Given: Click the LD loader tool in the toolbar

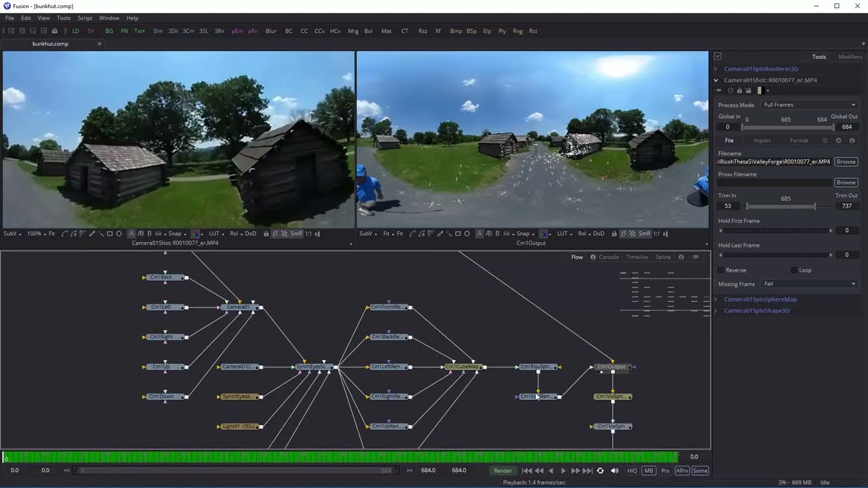Looking at the screenshot, I should pos(75,31).
